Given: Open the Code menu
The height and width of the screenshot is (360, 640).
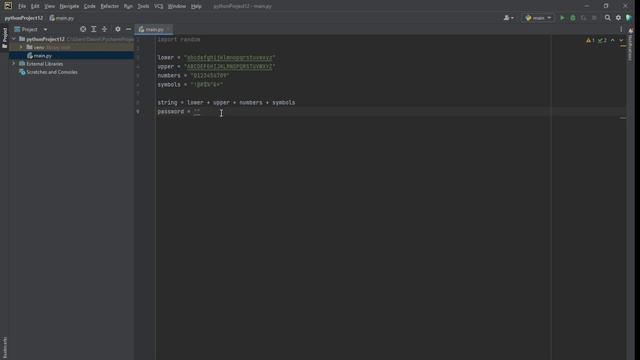Looking at the screenshot, I should (x=89, y=6).
